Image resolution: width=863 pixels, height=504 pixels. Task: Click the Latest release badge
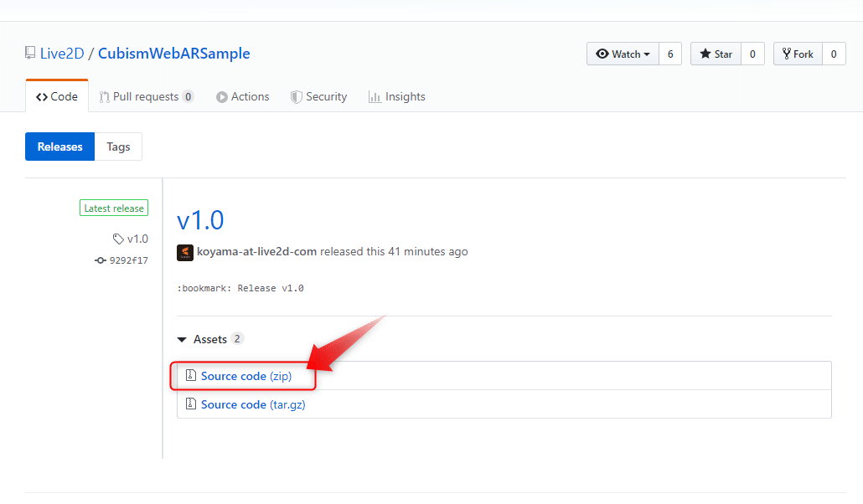pyautogui.click(x=114, y=208)
